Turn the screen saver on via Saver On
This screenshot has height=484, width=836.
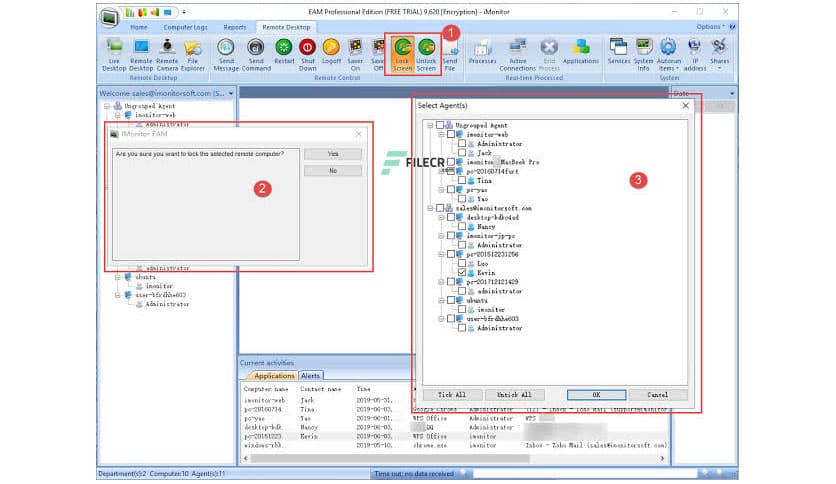tap(355, 55)
